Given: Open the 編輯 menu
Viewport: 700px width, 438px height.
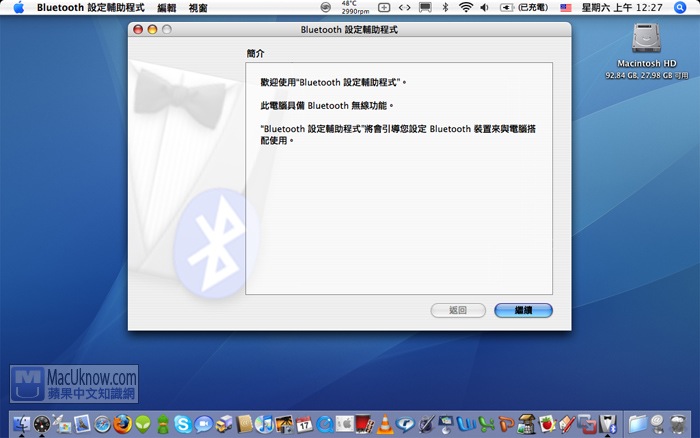Looking at the screenshot, I should (167, 8).
